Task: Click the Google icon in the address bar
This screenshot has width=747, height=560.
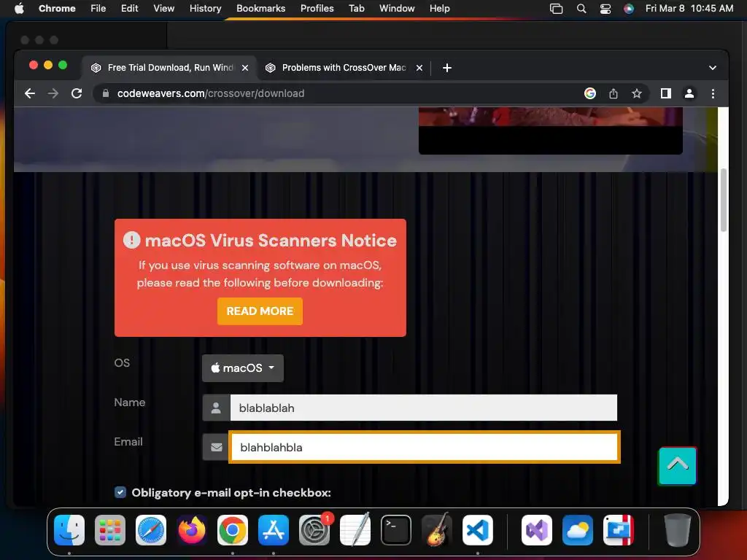Action: pos(589,93)
